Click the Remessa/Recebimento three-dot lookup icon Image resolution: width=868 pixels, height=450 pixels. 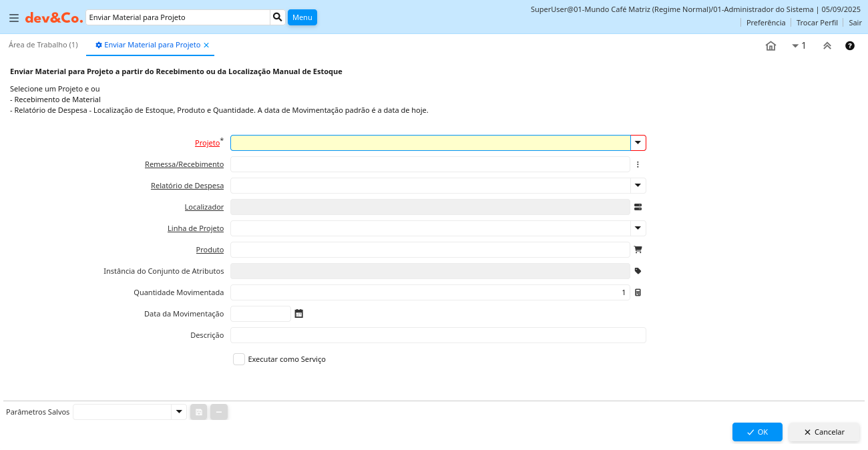(638, 164)
